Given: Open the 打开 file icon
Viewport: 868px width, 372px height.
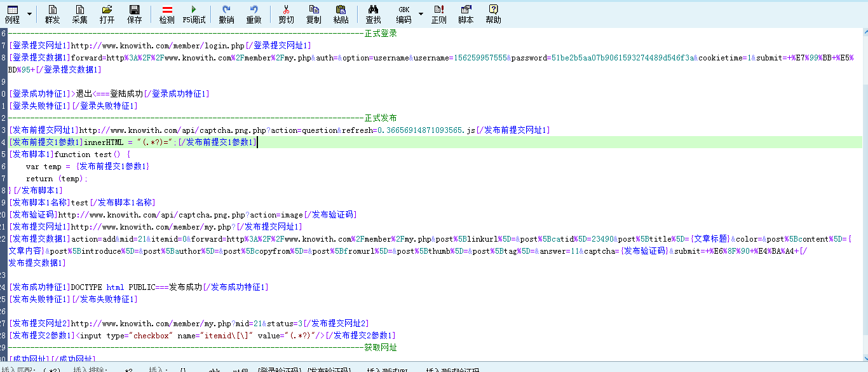Looking at the screenshot, I should click(106, 13).
